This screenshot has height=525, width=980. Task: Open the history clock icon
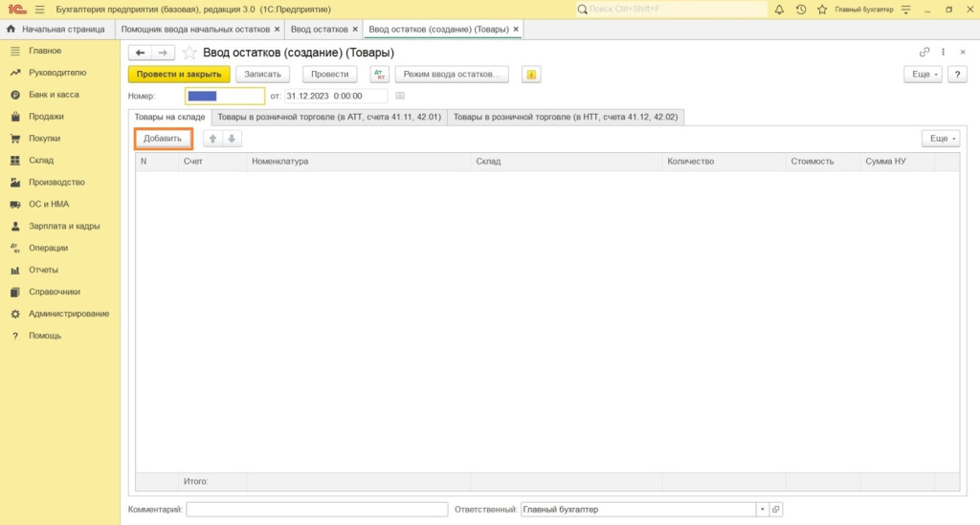(x=800, y=10)
